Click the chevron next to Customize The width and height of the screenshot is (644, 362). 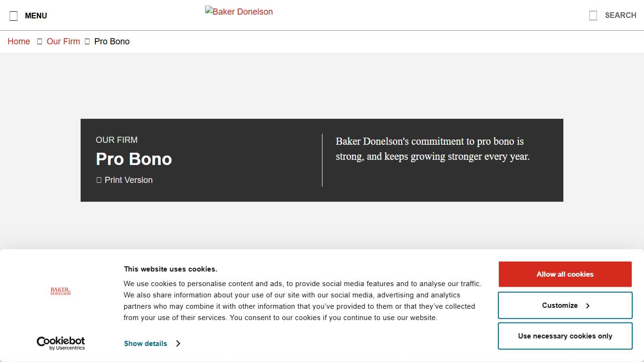click(x=587, y=305)
